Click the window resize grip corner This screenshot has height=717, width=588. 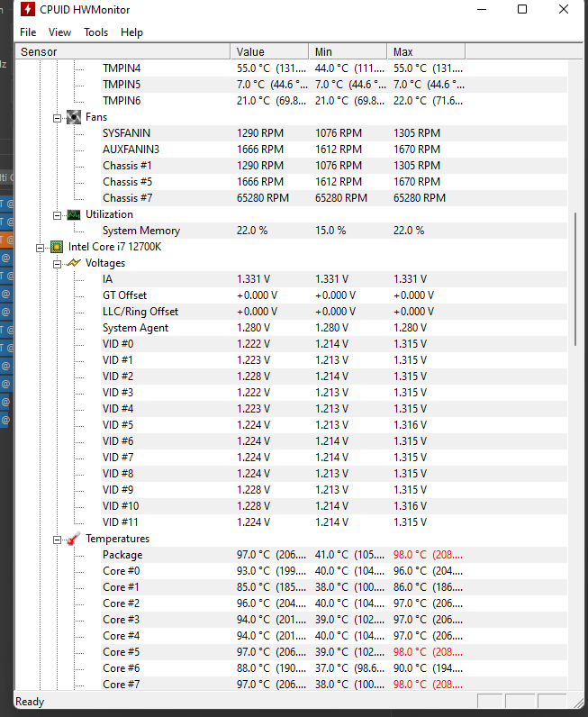[x=579, y=702]
